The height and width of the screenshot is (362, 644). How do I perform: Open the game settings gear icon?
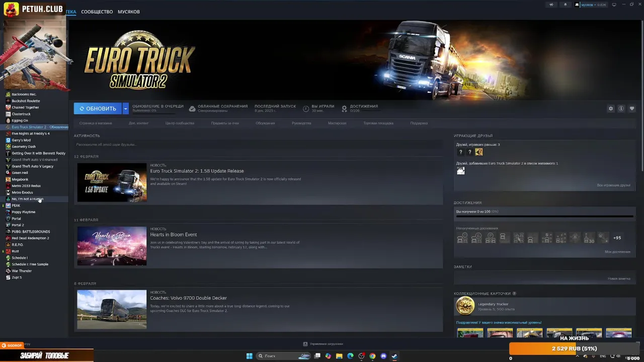click(611, 109)
